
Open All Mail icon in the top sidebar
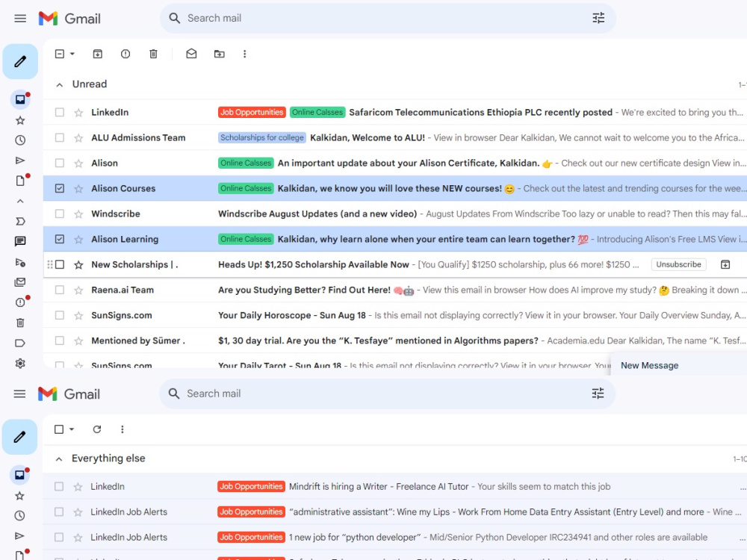pyautogui.click(x=20, y=282)
